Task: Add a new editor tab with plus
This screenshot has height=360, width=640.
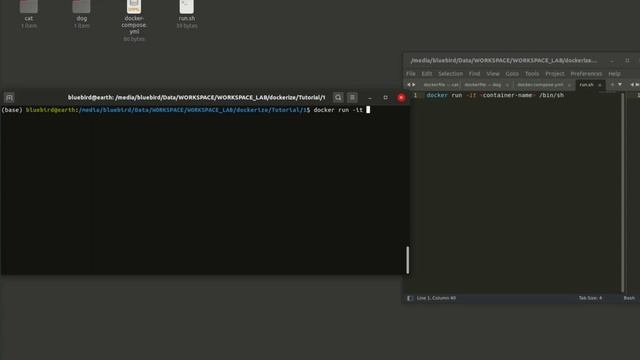Action: click(612, 84)
